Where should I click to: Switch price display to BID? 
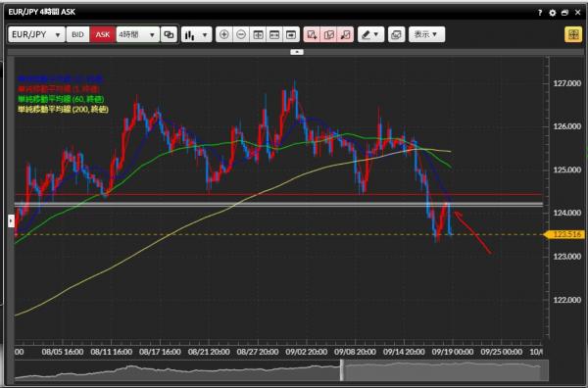[x=77, y=34]
